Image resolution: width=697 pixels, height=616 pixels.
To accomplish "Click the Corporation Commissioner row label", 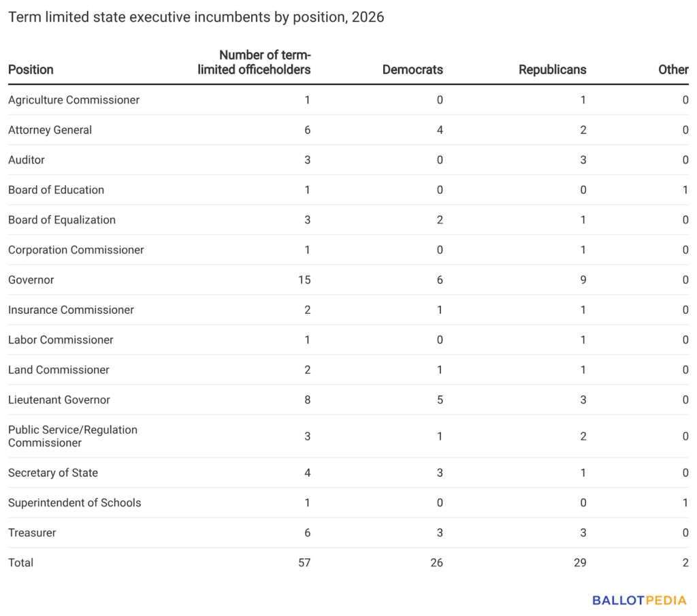I will (x=76, y=250).
